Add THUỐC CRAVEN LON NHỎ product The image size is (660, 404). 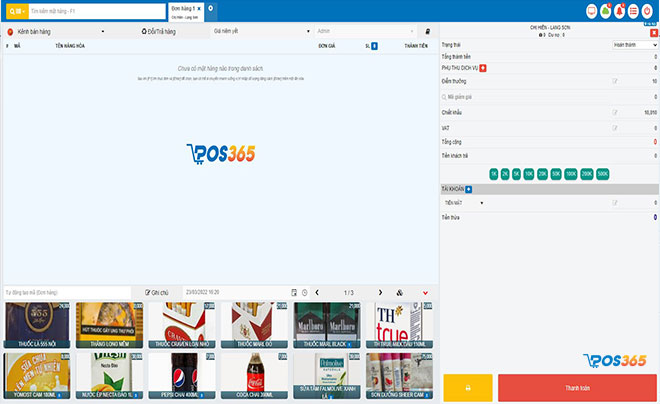(182, 325)
